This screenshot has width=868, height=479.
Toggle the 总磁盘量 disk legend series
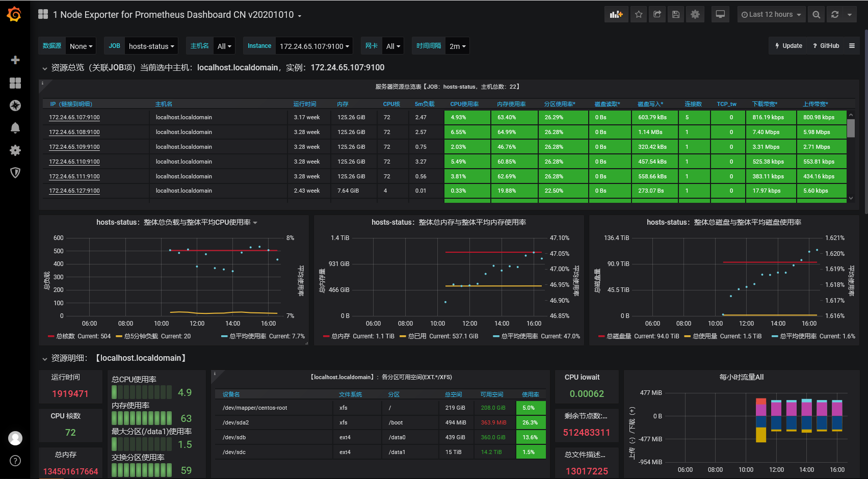[618, 336]
